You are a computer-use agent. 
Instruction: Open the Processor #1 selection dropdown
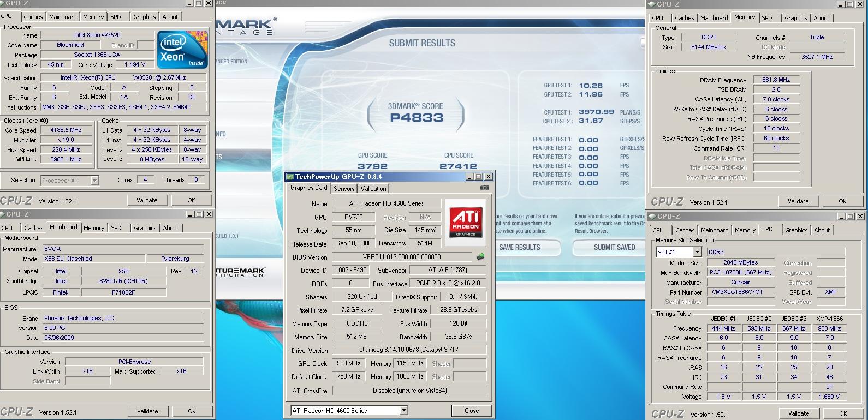coord(94,181)
